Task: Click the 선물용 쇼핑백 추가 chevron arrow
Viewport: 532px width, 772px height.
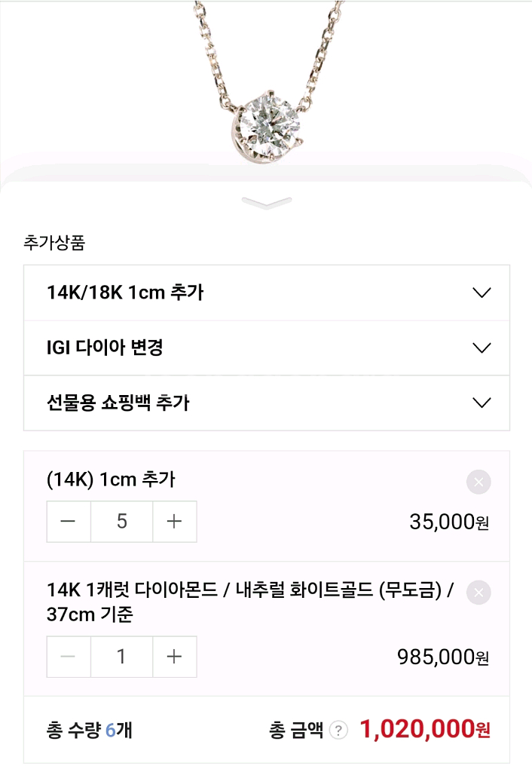Action: coord(481,403)
